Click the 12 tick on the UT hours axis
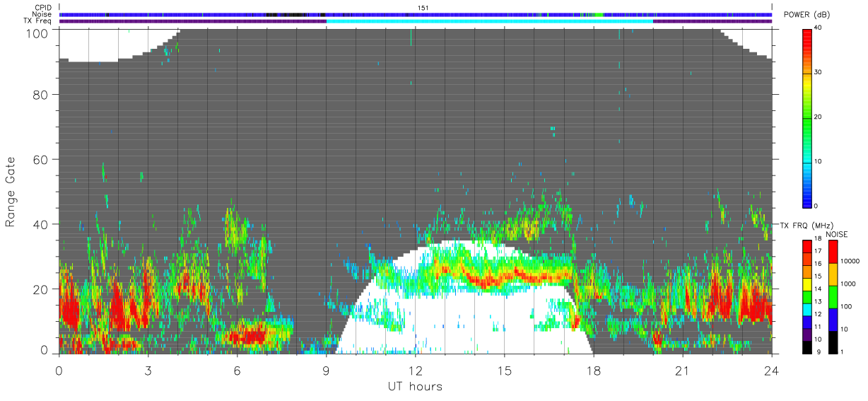 point(416,370)
